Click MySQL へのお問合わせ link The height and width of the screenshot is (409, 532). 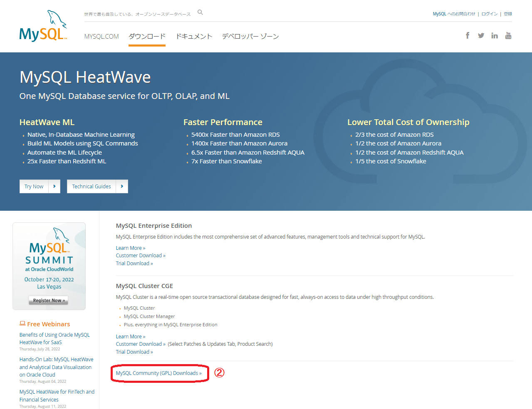pos(454,14)
